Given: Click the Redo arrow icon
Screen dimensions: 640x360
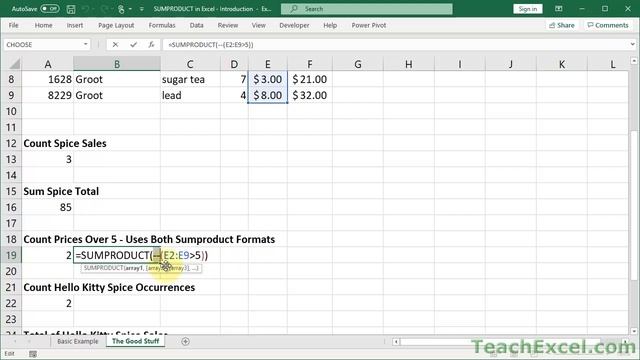Looking at the screenshot, I should (103, 9).
